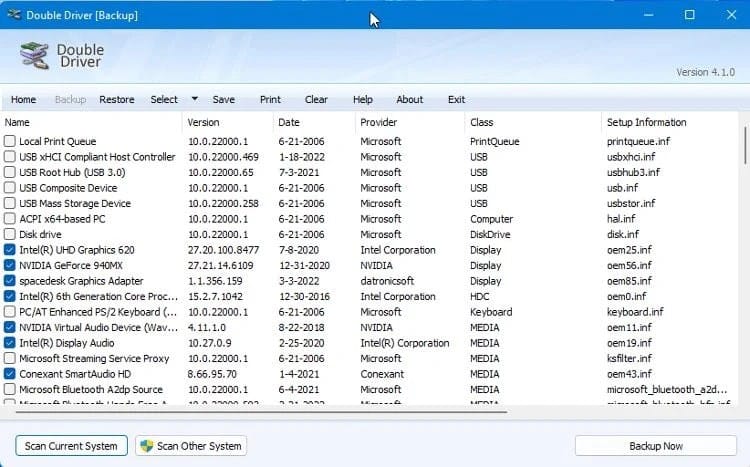The image size is (750, 467).
Task: Click Clear in the toolbar
Action: pyautogui.click(x=316, y=100)
